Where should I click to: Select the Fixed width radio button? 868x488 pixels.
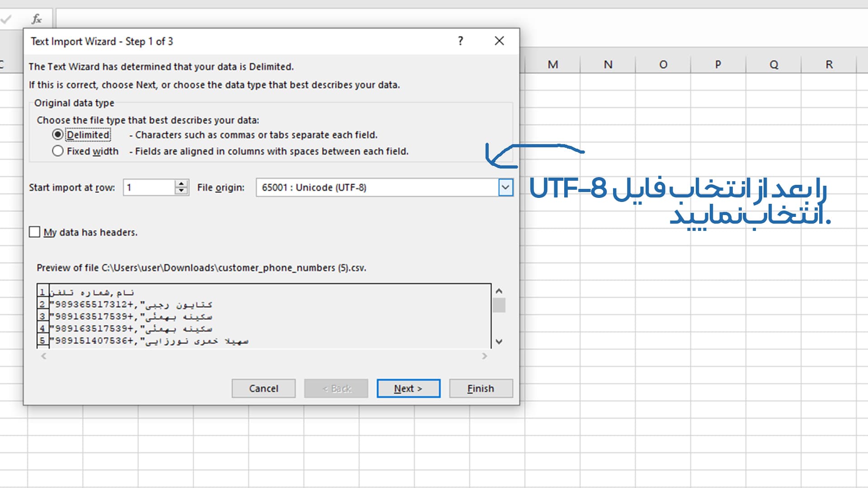(x=58, y=151)
